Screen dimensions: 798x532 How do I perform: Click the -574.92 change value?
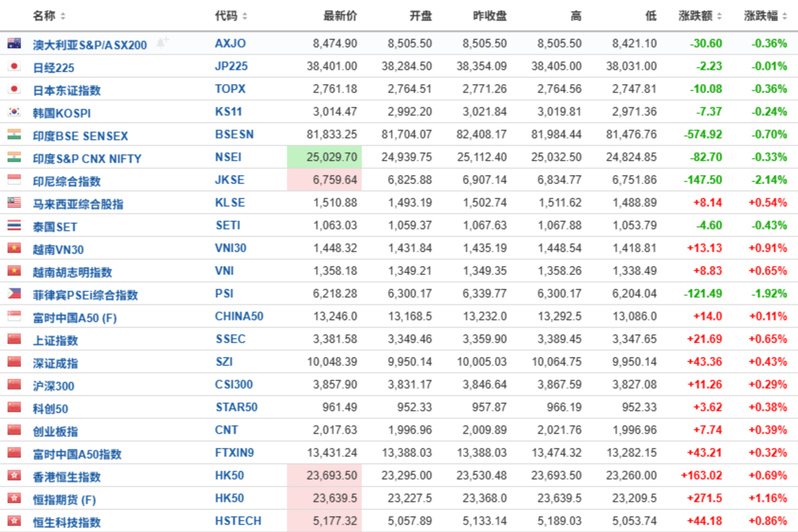point(703,135)
